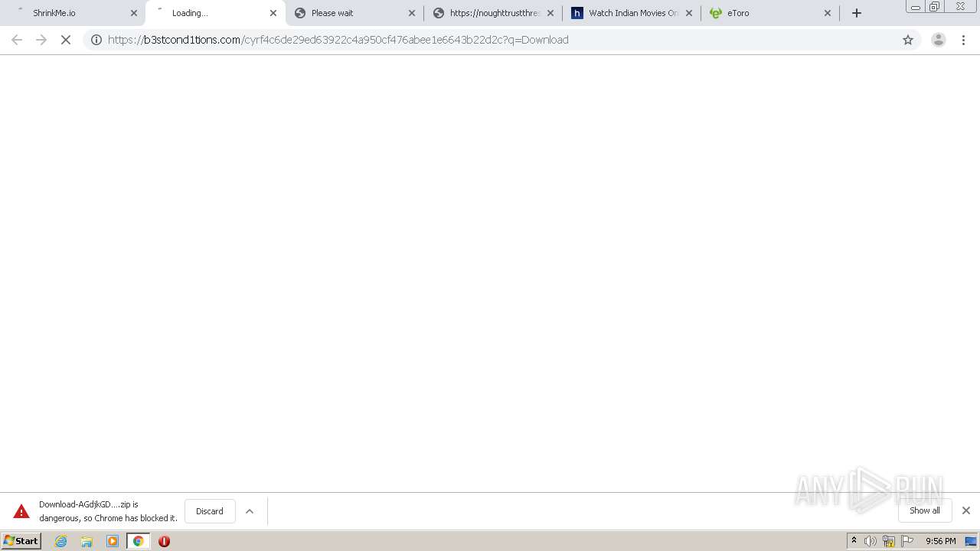Viewport: 980px width, 551px height.
Task: Restore down the Chrome window
Action: pos(935,7)
